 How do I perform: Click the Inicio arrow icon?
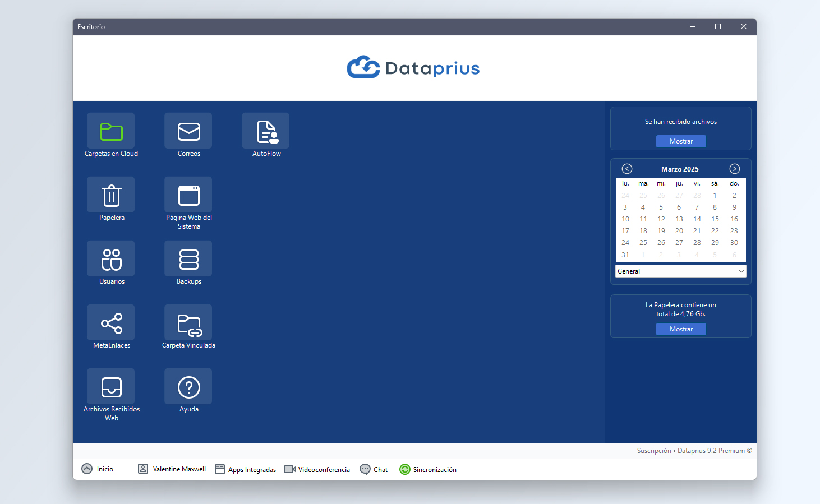[87, 469]
